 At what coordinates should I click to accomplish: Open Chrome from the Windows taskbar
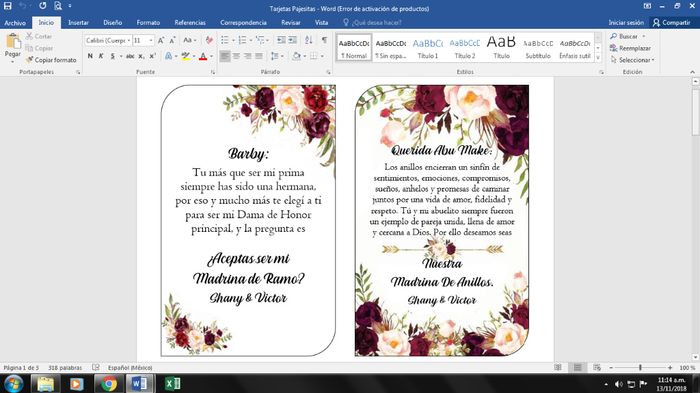point(108,384)
